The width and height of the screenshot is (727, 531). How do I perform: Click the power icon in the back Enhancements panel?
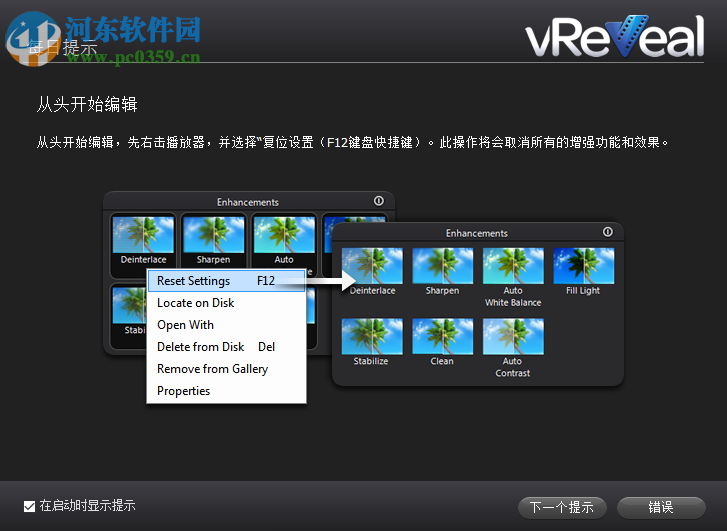379,201
